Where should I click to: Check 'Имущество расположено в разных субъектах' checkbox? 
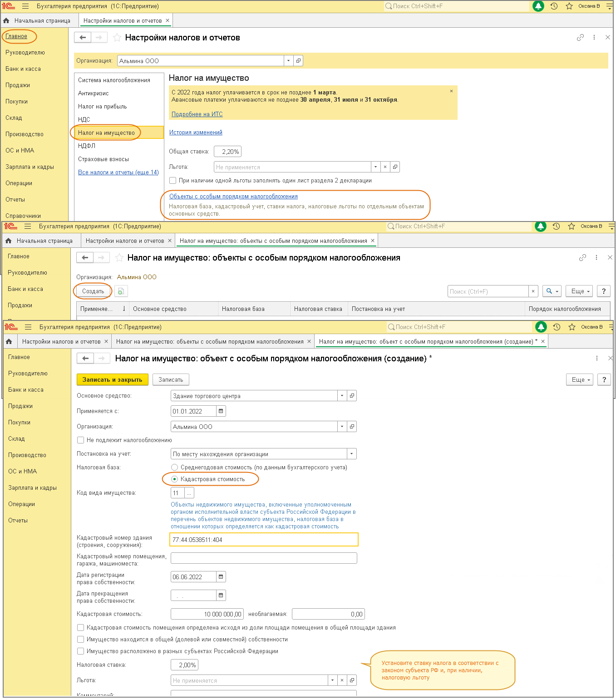click(x=80, y=651)
